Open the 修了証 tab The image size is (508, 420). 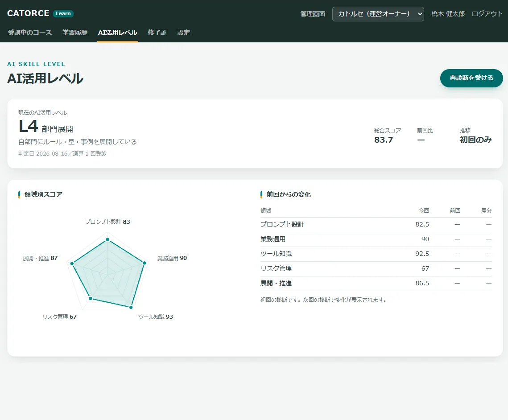157,33
